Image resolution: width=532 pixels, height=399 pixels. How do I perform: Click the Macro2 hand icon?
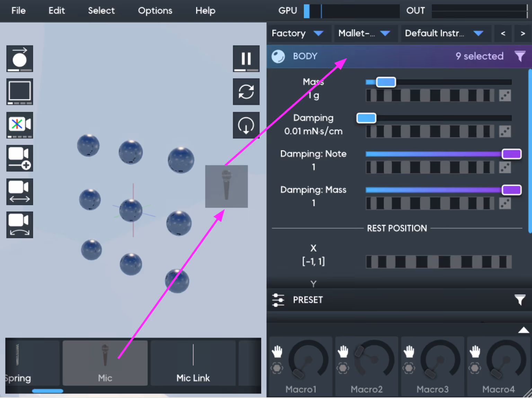click(343, 351)
